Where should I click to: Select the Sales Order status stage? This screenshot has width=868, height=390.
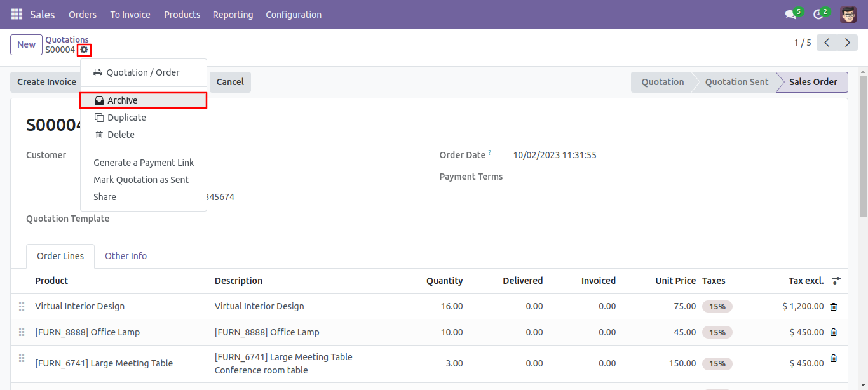(x=813, y=82)
